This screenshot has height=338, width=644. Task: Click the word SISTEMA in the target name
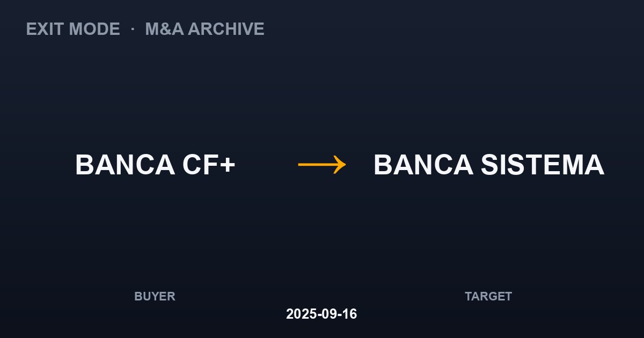[x=543, y=165]
